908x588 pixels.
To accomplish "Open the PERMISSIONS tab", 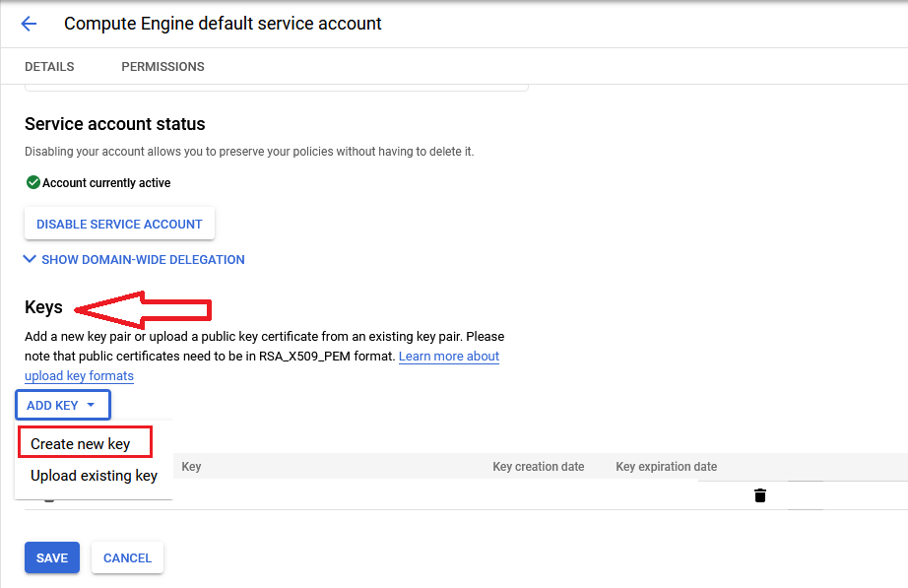I will [x=162, y=67].
